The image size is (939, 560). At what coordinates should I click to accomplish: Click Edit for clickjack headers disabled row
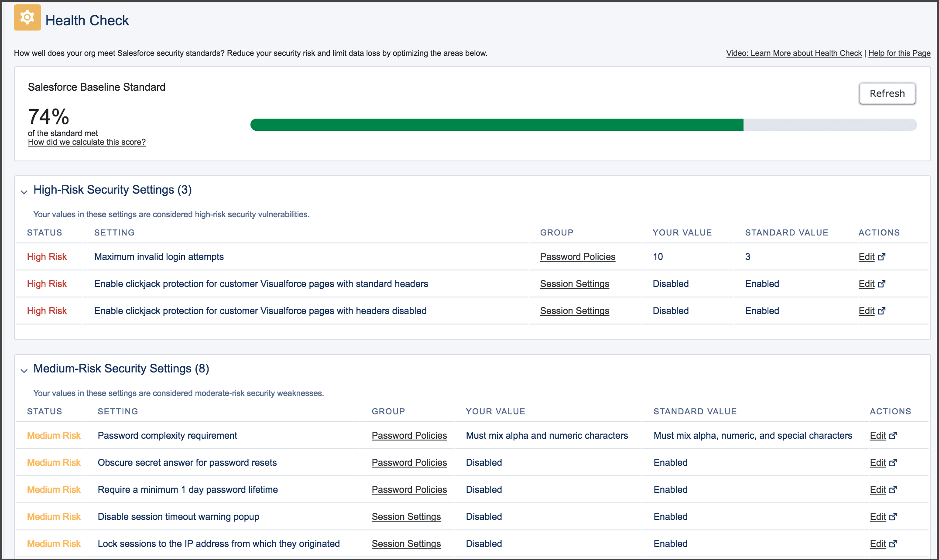click(x=867, y=311)
